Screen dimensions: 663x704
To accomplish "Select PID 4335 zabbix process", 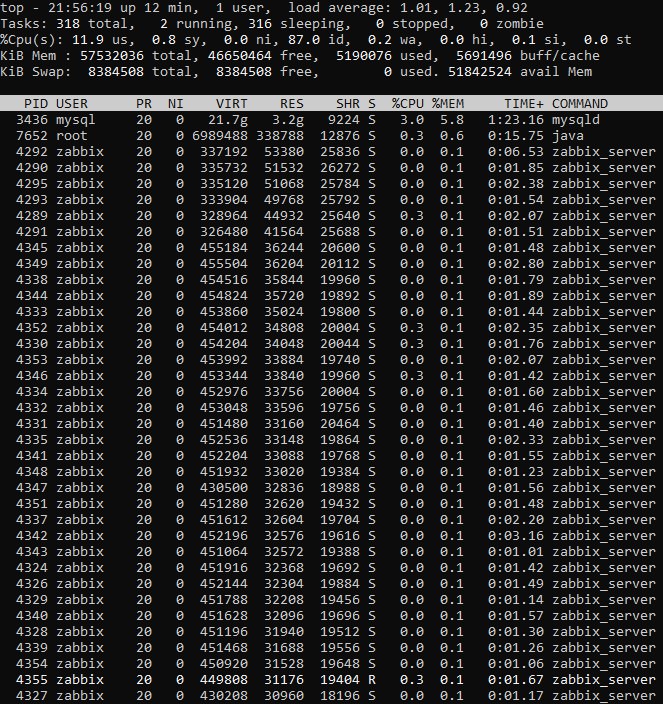I will (31, 440).
